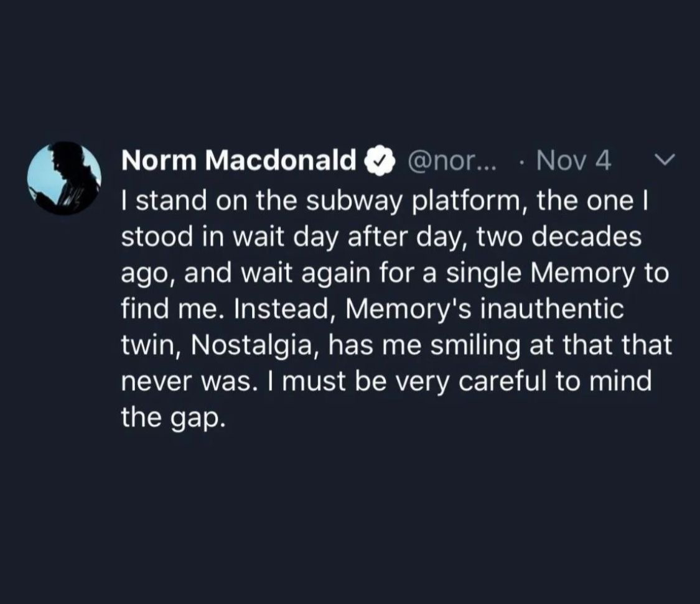Open the Norm Macdonald display name
The width and height of the screenshot is (700, 604).
pyautogui.click(x=238, y=161)
